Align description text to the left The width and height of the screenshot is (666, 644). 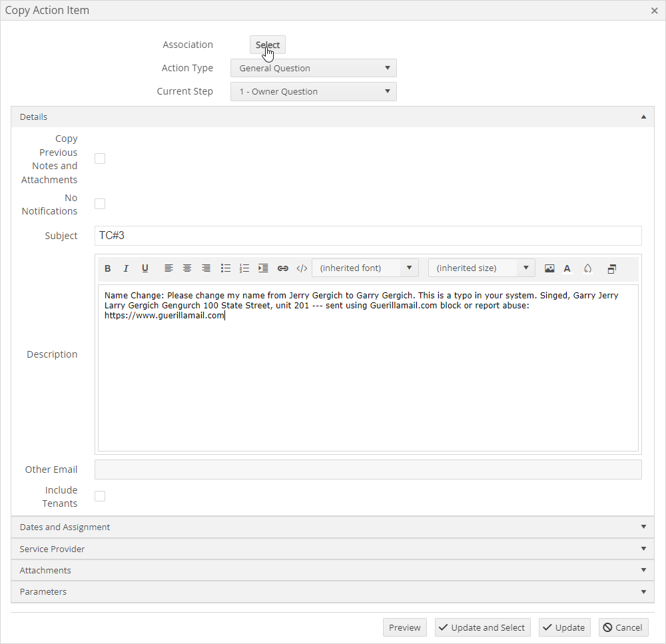[168, 268]
